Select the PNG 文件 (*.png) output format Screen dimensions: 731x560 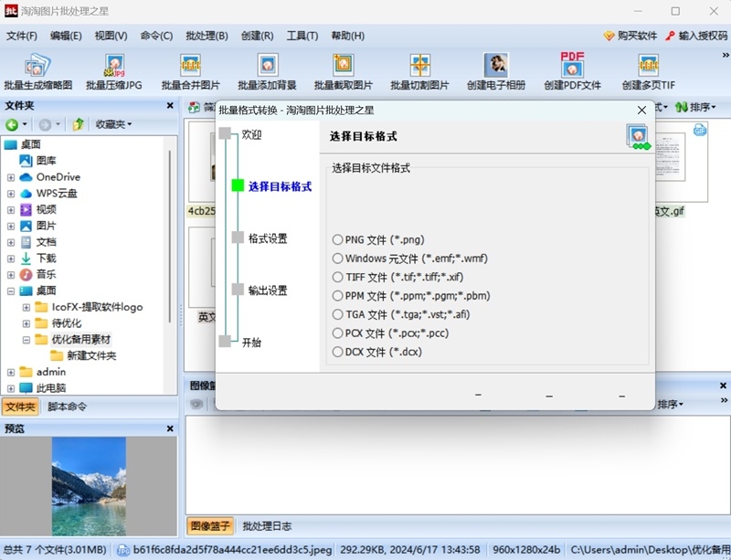pyautogui.click(x=337, y=239)
